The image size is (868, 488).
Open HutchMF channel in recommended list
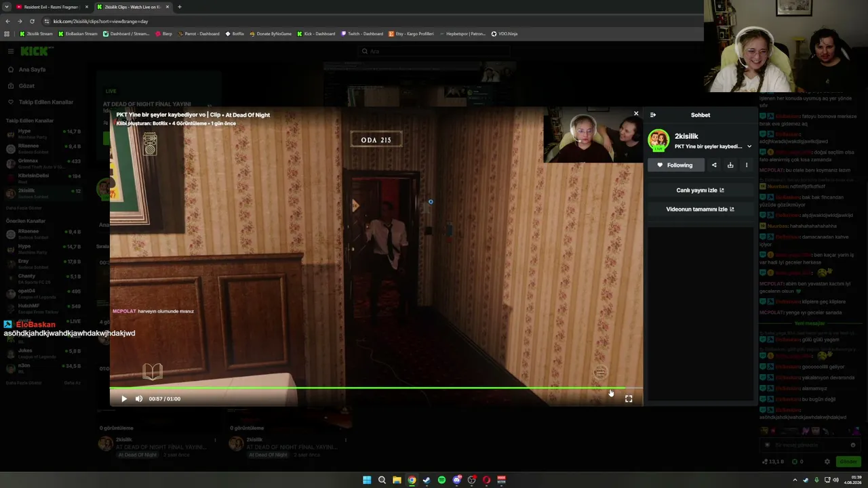click(43, 308)
